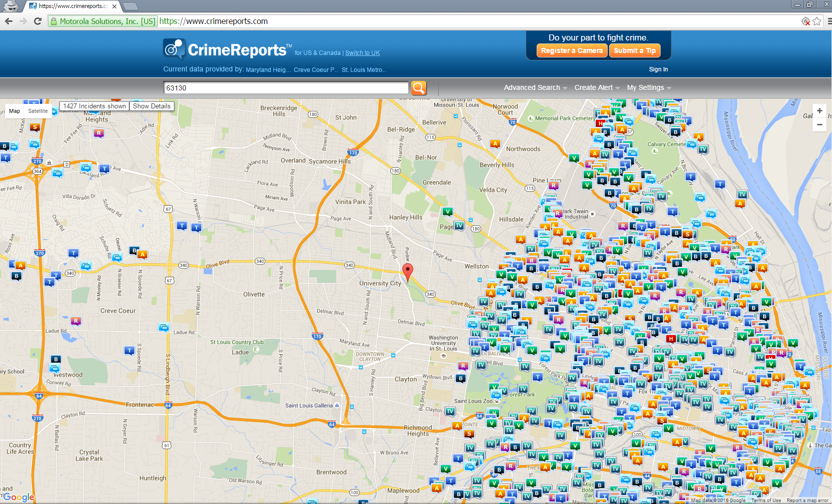Click the Register a Camera button

[572, 50]
